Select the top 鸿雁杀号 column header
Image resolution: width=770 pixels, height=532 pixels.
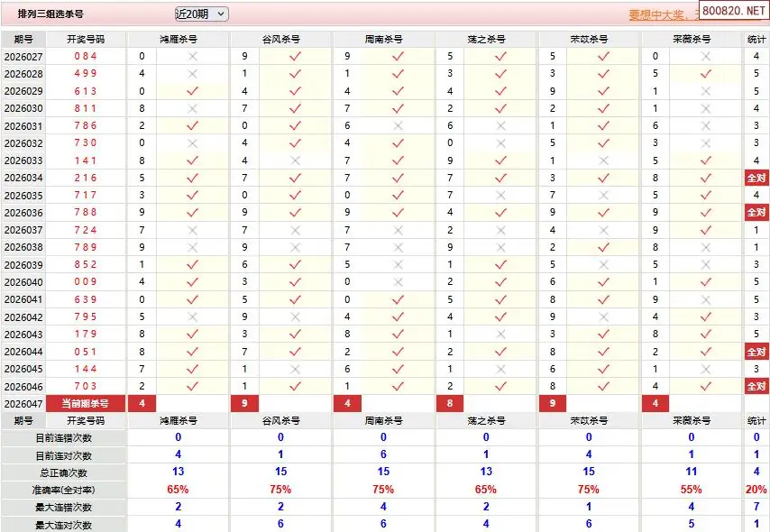click(x=178, y=40)
